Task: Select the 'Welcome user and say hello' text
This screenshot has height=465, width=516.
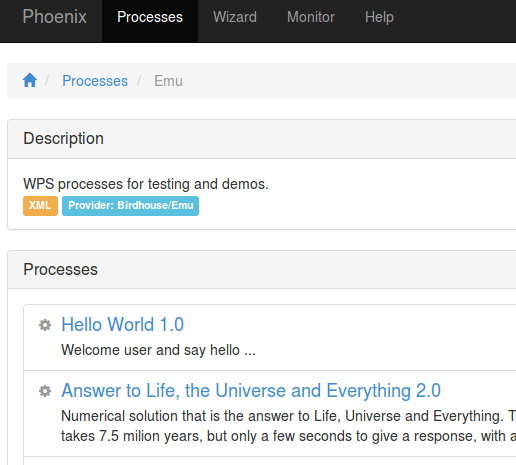Action: tap(158, 350)
